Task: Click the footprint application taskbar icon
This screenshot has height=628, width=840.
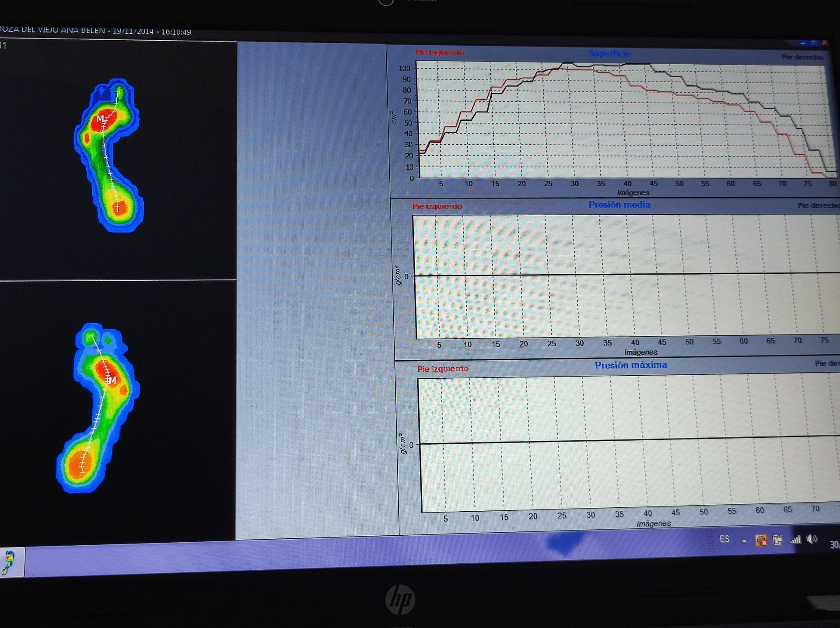Action: pos(9,562)
